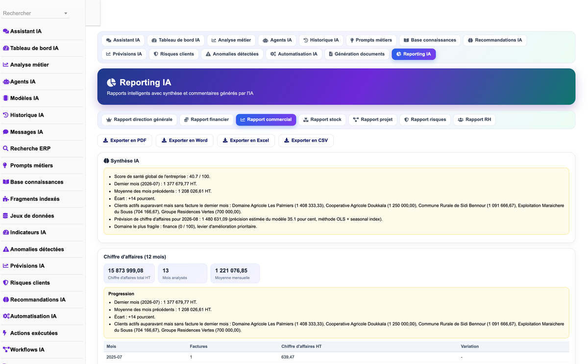588x364 pixels.
Task: Click the brain icon beside Synthèse IA
Action: [106, 161]
